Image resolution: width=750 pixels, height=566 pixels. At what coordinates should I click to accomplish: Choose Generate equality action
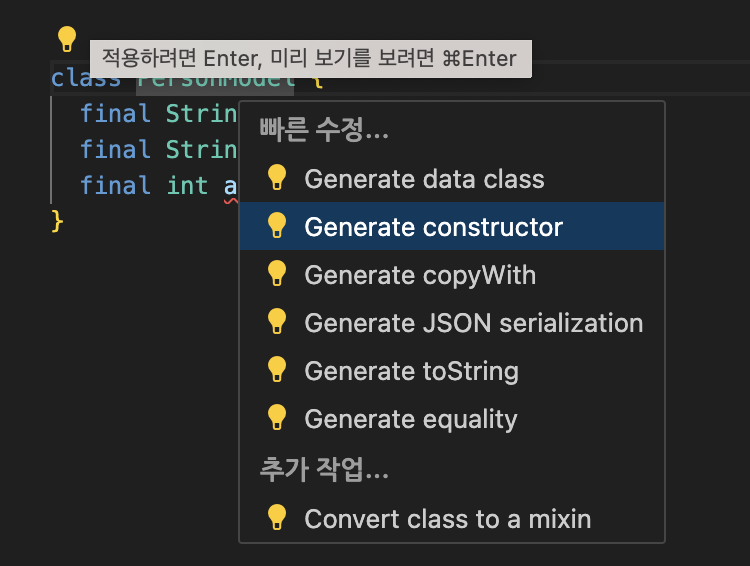452,419
